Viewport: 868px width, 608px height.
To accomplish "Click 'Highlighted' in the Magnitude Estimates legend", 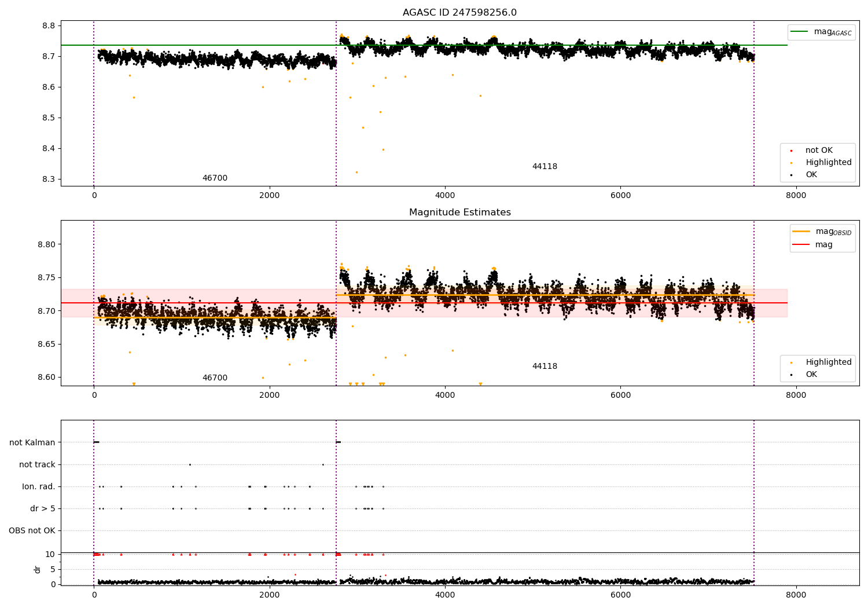I will click(829, 362).
